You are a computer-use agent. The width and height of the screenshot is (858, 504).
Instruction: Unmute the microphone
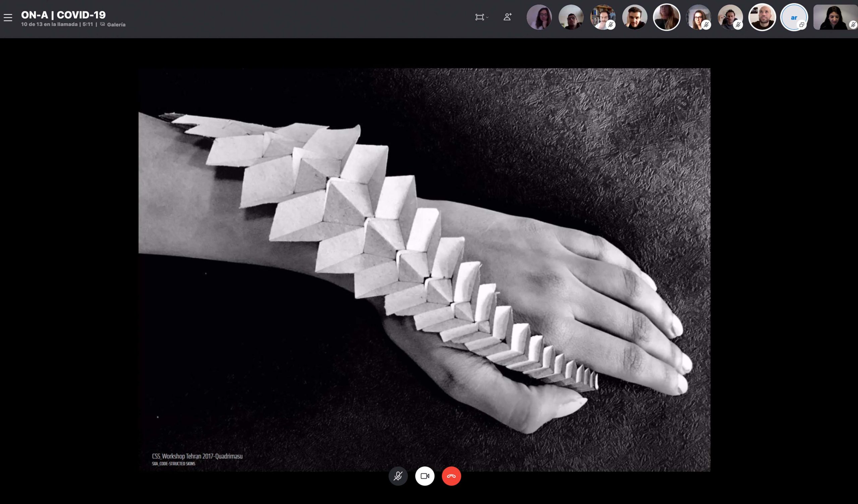tap(398, 476)
